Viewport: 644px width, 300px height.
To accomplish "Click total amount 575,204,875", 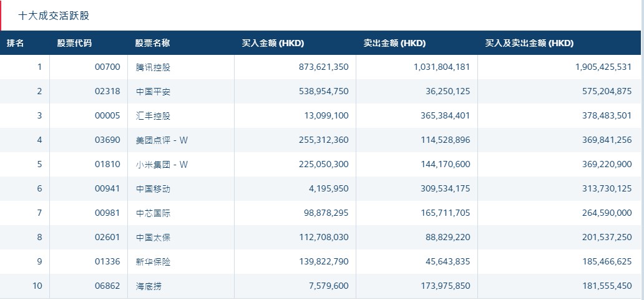I will (x=607, y=91).
